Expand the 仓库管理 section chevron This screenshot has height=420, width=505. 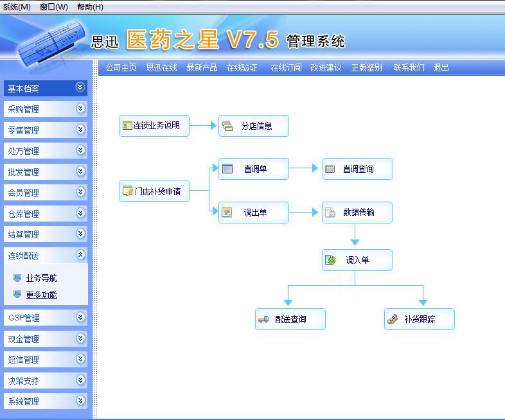click(x=80, y=213)
